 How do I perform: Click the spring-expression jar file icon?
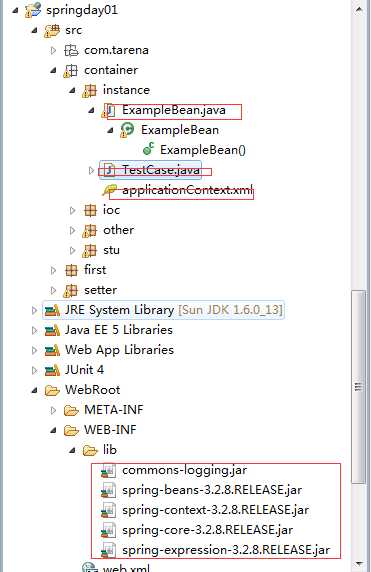108,550
